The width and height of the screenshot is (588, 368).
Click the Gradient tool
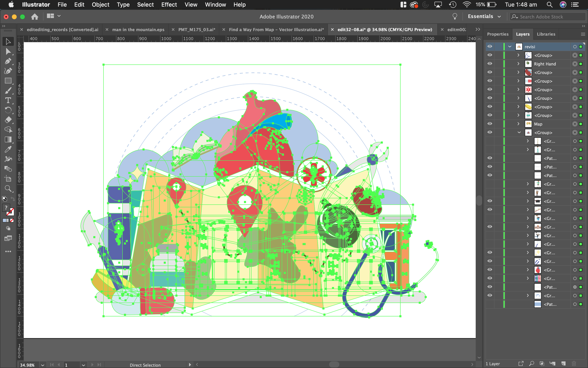8,139
